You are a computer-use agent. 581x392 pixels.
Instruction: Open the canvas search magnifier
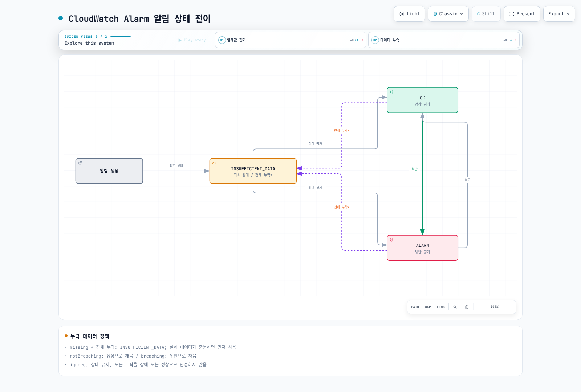(x=455, y=307)
